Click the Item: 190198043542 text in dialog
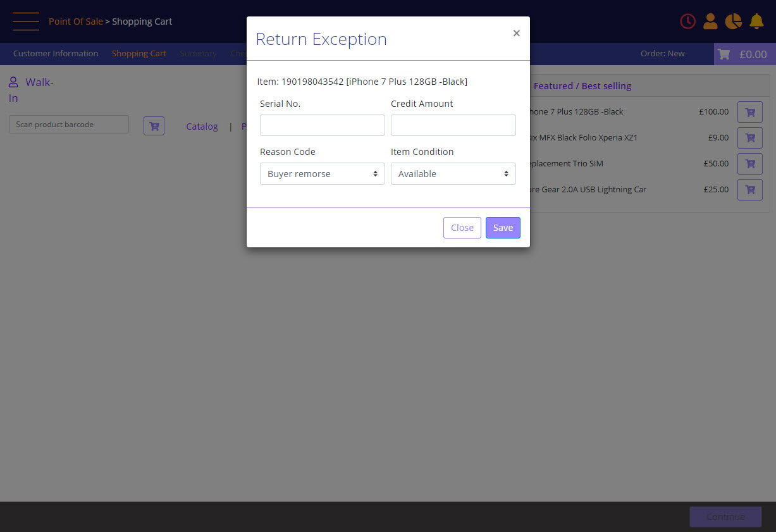 click(x=362, y=82)
